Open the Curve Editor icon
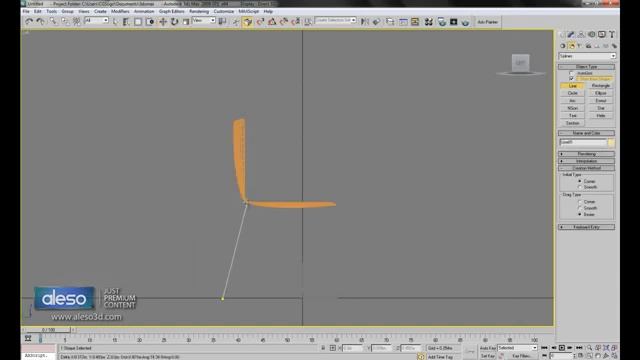The height and width of the screenshot is (360, 640). click(x=403, y=22)
